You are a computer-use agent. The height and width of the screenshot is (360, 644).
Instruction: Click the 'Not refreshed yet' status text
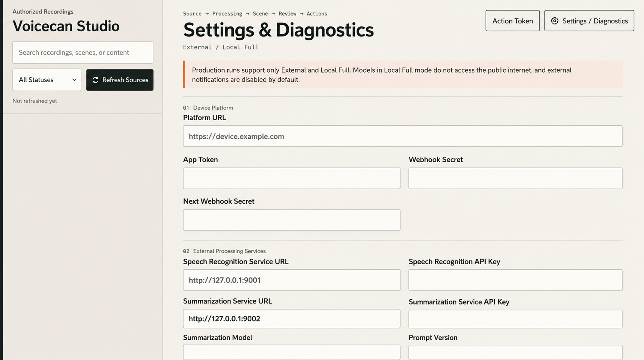click(x=35, y=101)
